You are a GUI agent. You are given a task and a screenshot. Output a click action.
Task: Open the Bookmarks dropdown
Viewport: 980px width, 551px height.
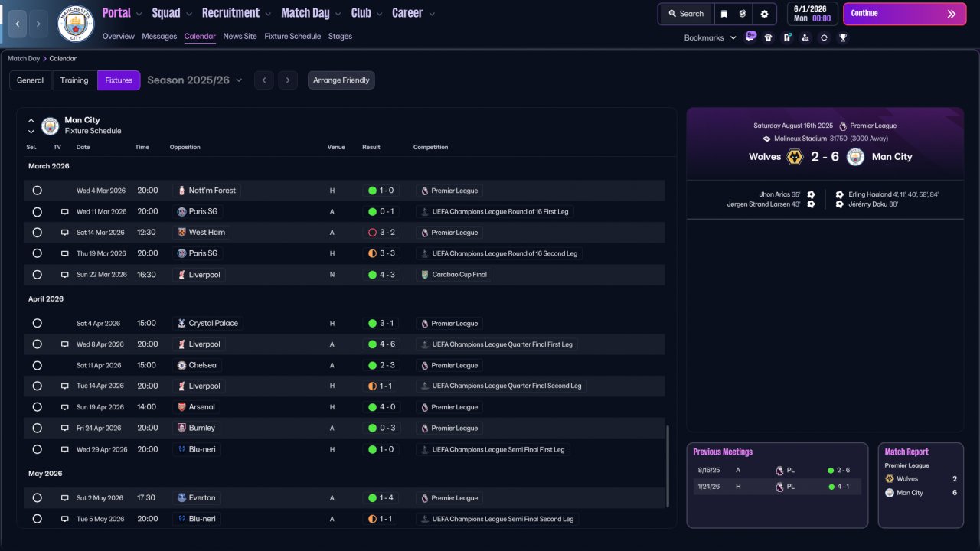tap(710, 37)
